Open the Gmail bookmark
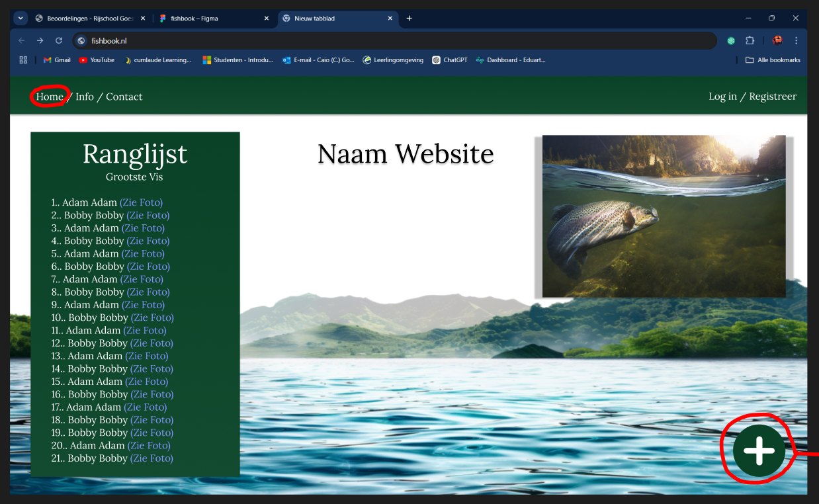 coord(56,60)
